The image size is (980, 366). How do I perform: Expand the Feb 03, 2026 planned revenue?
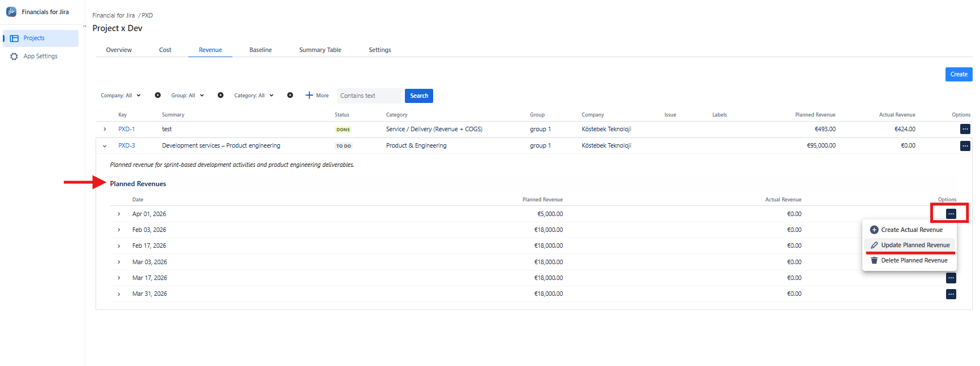119,230
